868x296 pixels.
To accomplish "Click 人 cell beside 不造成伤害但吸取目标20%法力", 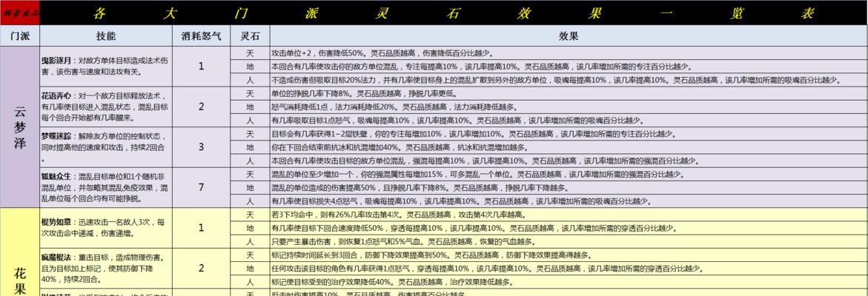I will pyautogui.click(x=250, y=80).
